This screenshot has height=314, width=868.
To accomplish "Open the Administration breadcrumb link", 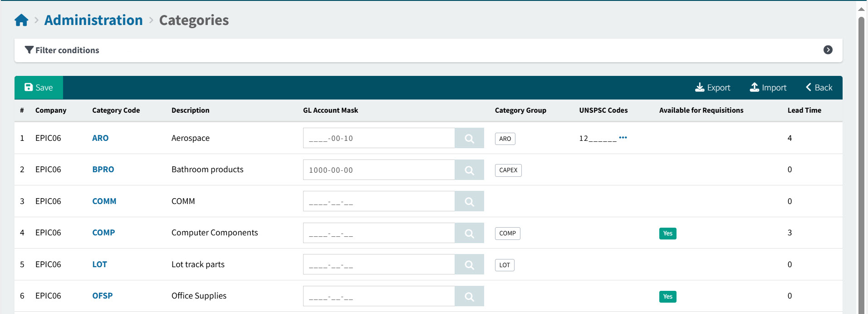I will (x=93, y=20).
